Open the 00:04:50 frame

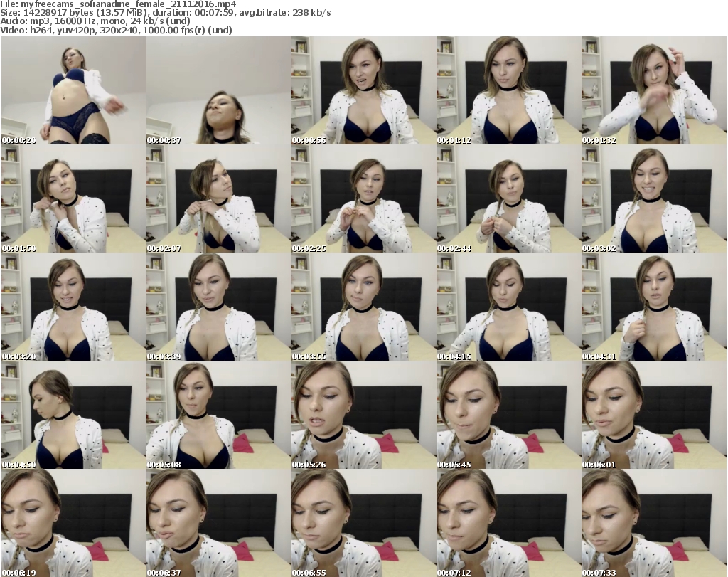[x=74, y=415]
